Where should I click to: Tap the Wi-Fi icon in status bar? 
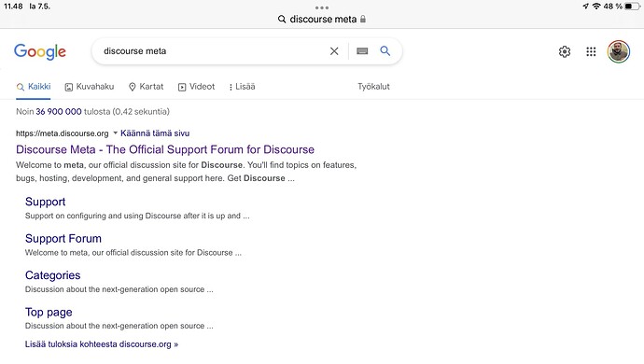click(x=596, y=7)
